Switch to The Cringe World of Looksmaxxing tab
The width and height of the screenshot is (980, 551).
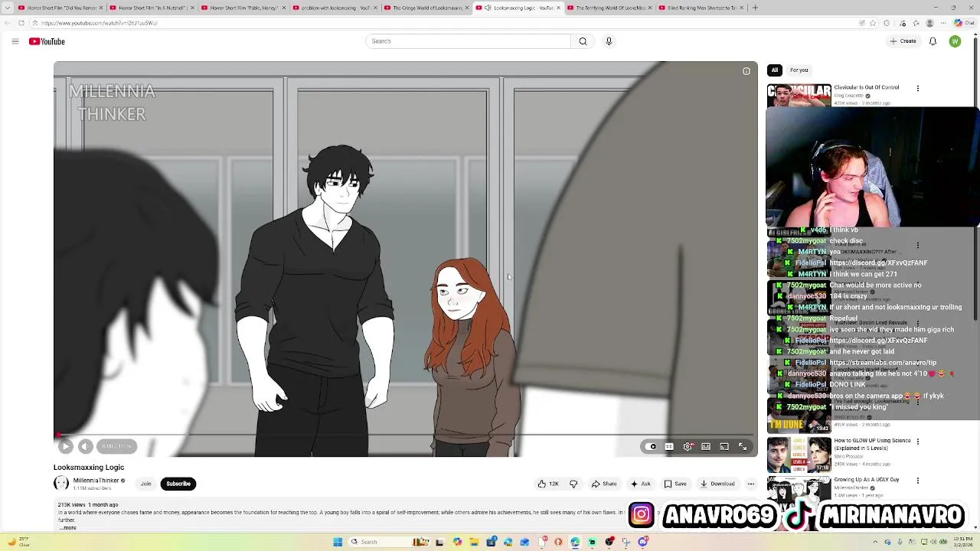click(426, 8)
